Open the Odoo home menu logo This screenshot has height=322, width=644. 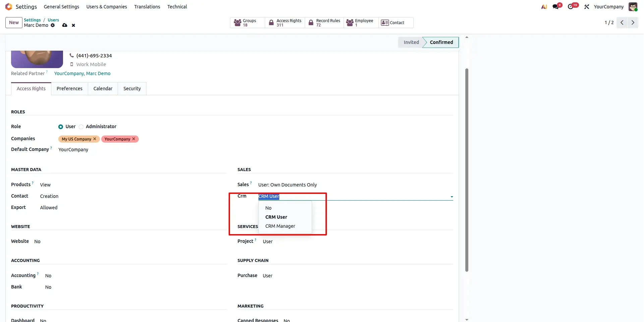click(9, 7)
